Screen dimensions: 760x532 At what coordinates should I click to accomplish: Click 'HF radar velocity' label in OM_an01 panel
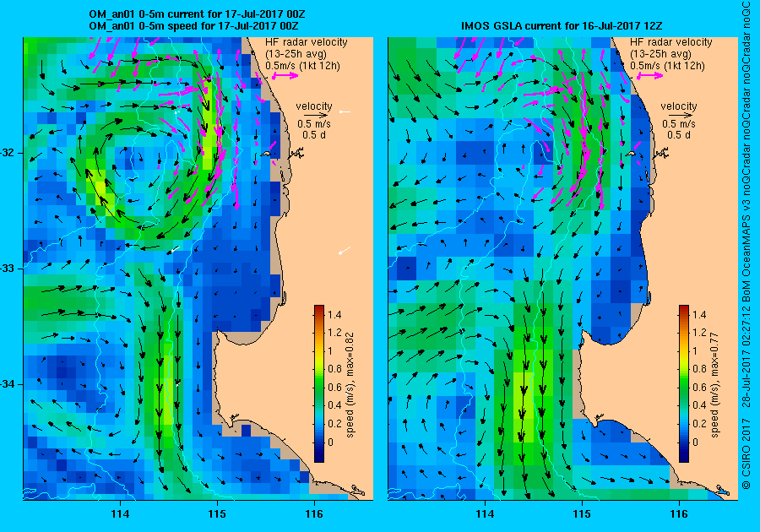[307, 42]
